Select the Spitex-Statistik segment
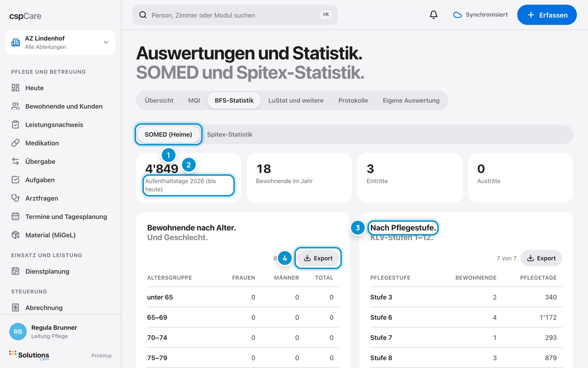The image size is (588, 368). [x=230, y=134]
